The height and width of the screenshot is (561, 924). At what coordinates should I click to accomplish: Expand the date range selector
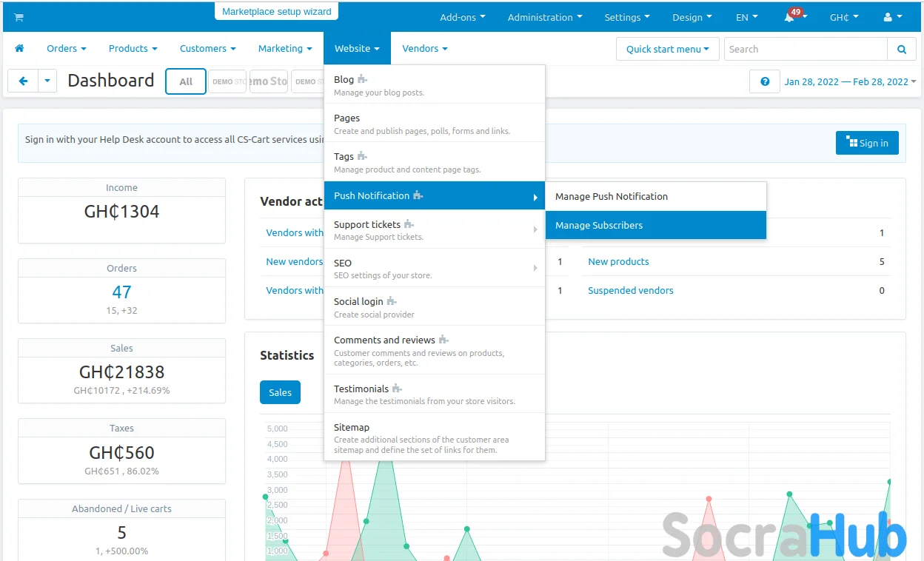[x=850, y=81]
